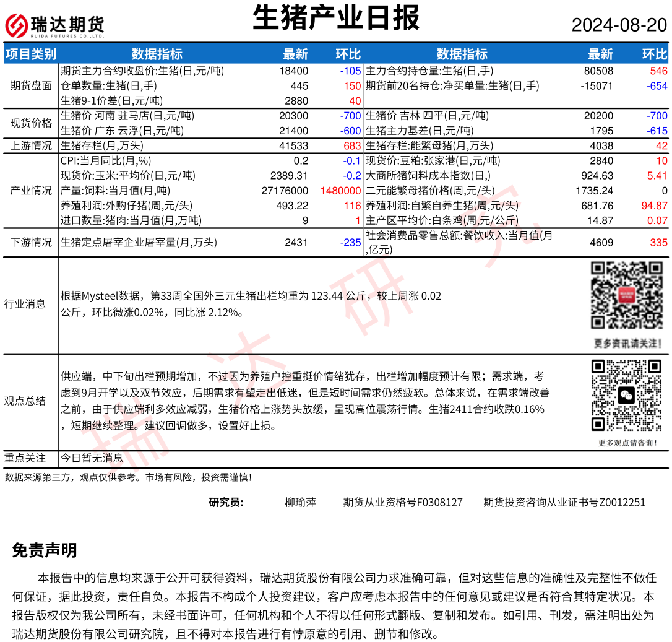
Task: Click the 现货价格 category cell
Action: 31,123
